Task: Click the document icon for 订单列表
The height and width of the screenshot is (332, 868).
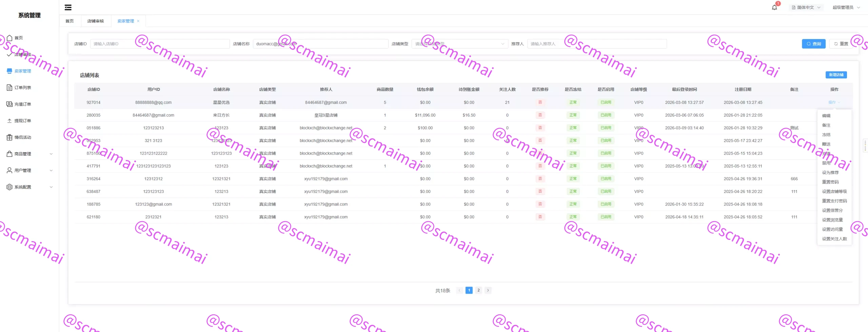Action: (9, 88)
